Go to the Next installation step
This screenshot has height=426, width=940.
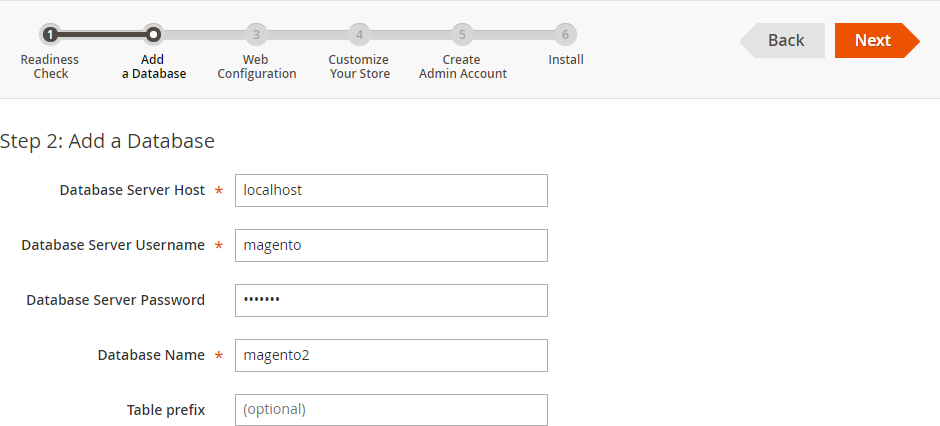point(877,40)
